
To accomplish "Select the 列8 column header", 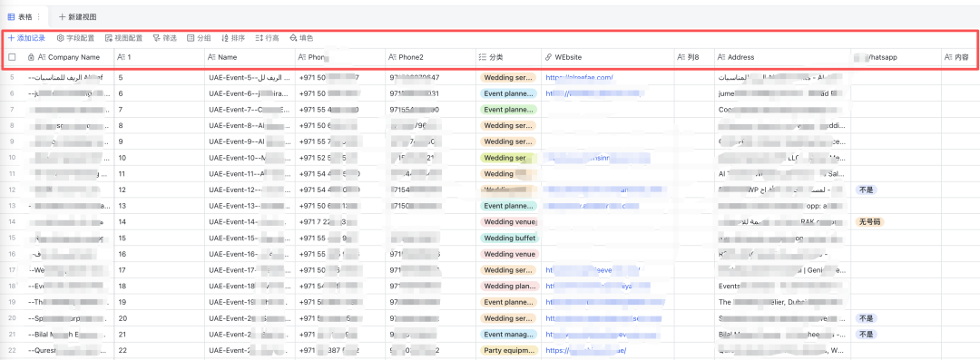I will (x=694, y=57).
